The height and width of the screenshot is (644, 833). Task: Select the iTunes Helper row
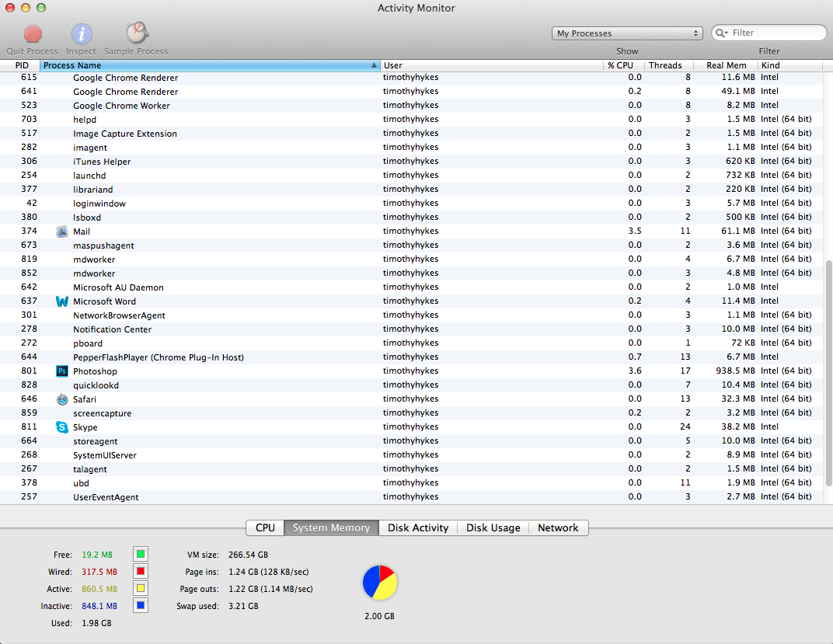(412, 162)
